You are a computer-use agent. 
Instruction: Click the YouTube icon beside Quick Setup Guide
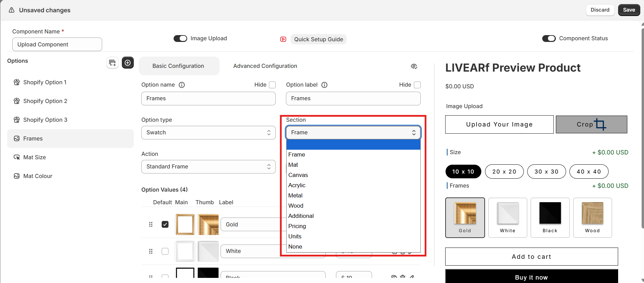point(283,39)
